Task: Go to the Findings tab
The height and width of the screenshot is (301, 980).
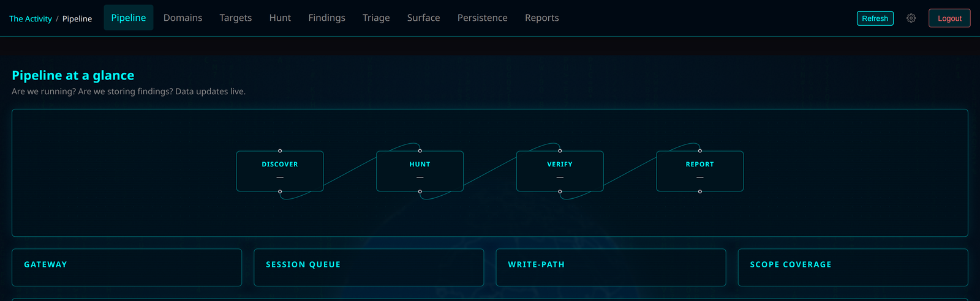Action: pos(326,18)
